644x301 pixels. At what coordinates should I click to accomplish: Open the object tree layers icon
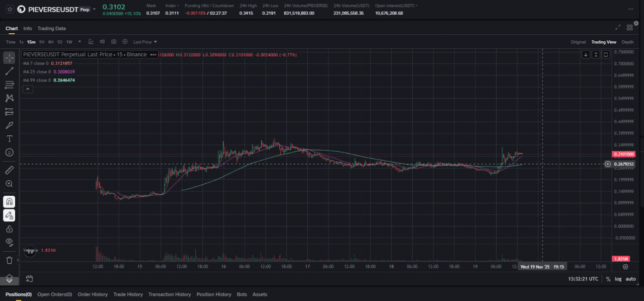click(x=9, y=278)
